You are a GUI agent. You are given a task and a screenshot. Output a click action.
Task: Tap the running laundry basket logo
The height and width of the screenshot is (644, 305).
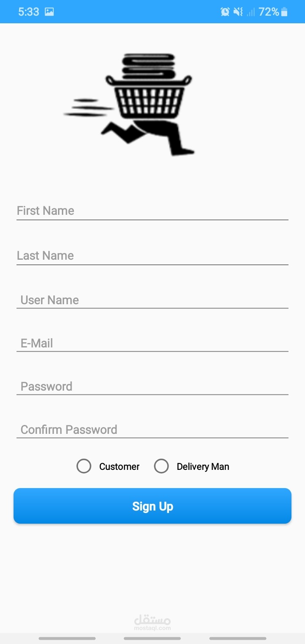point(129,104)
